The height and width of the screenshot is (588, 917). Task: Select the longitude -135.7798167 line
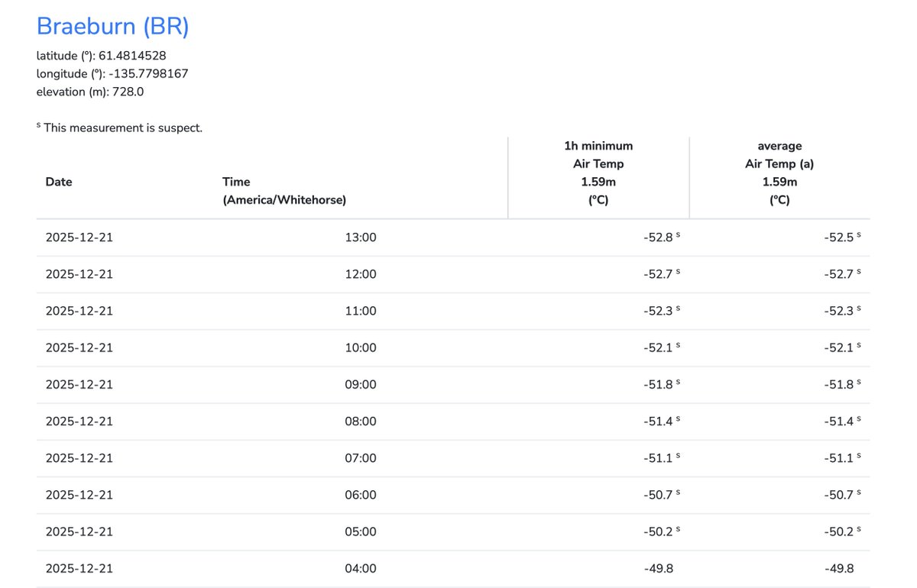(x=112, y=74)
